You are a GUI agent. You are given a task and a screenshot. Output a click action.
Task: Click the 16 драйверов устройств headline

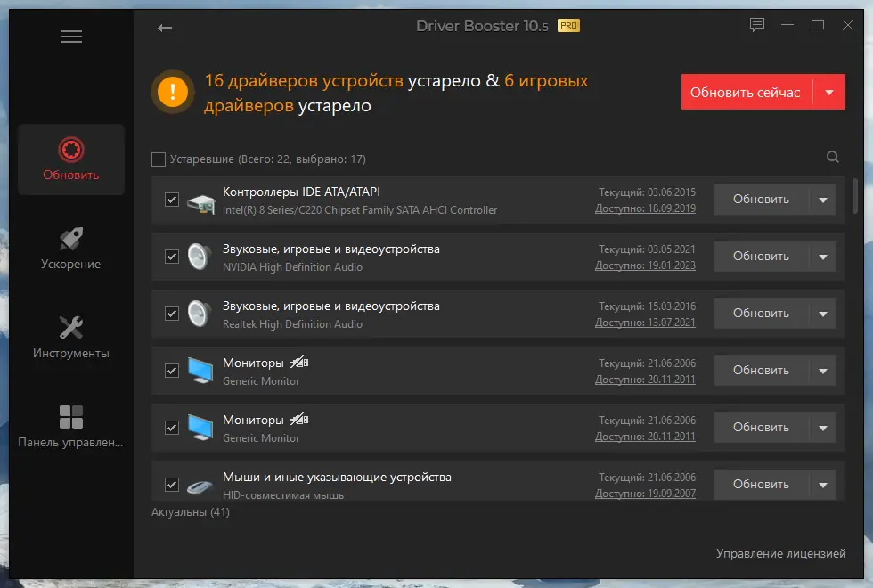304,81
